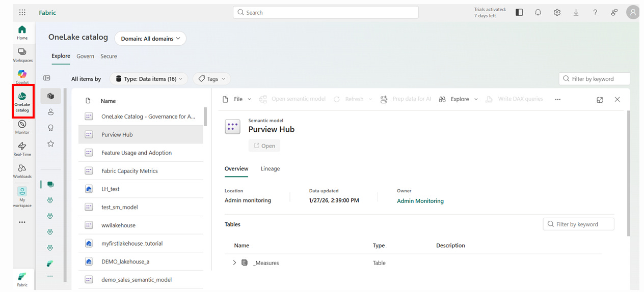Open Workspaces from the left navigation

(22, 55)
